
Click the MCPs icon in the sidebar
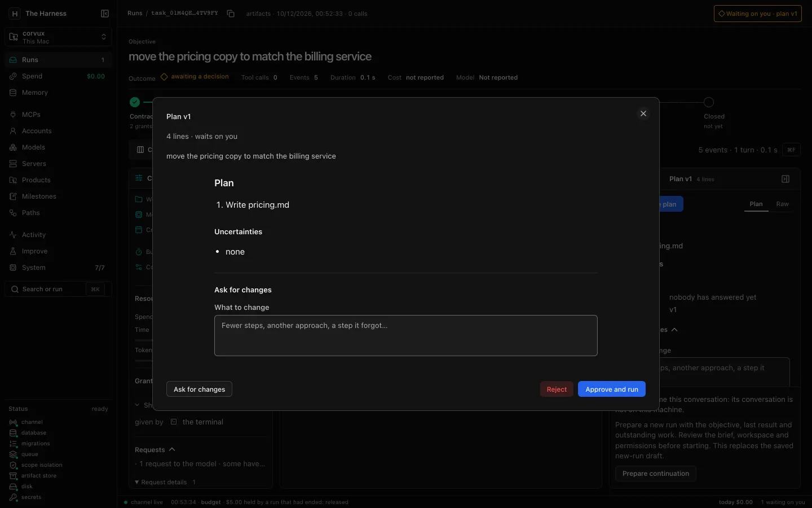tap(13, 115)
